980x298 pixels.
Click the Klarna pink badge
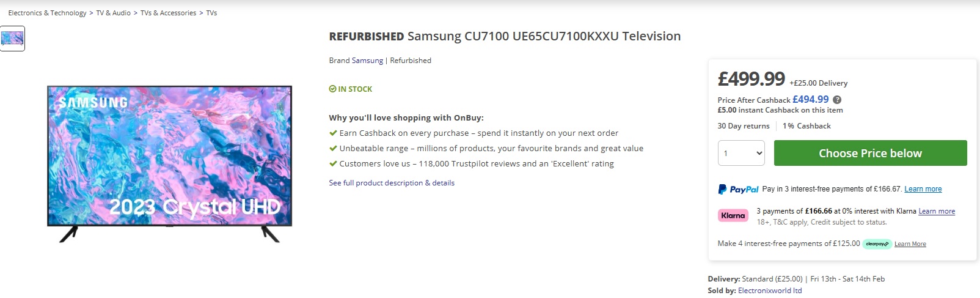733,215
